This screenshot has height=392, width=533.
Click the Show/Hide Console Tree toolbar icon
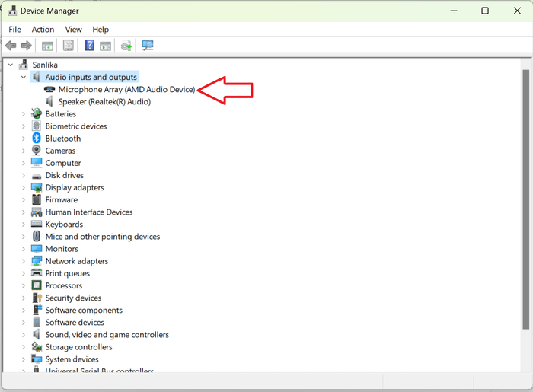pyautogui.click(x=47, y=46)
